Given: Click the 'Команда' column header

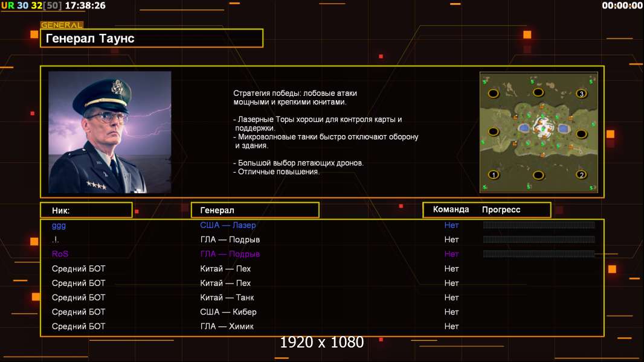Looking at the screenshot, I should (451, 209).
